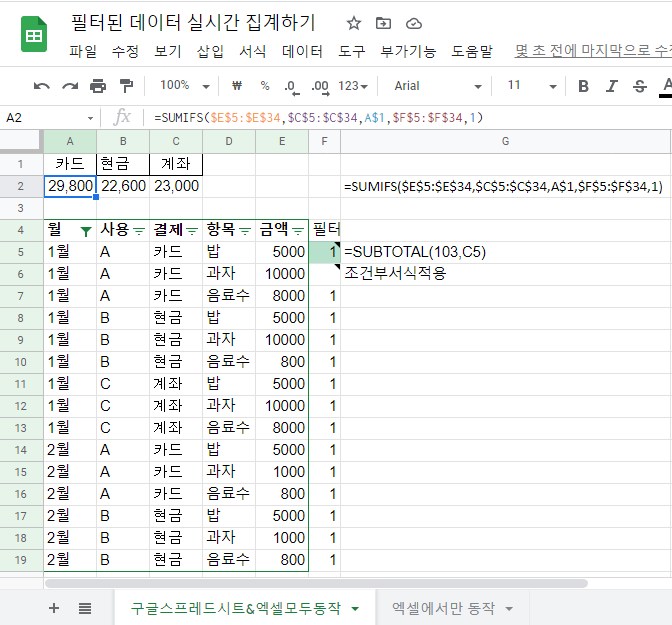Select row 4 header
The width and height of the screenshot is (672, 625).
[x=21, y=230]
